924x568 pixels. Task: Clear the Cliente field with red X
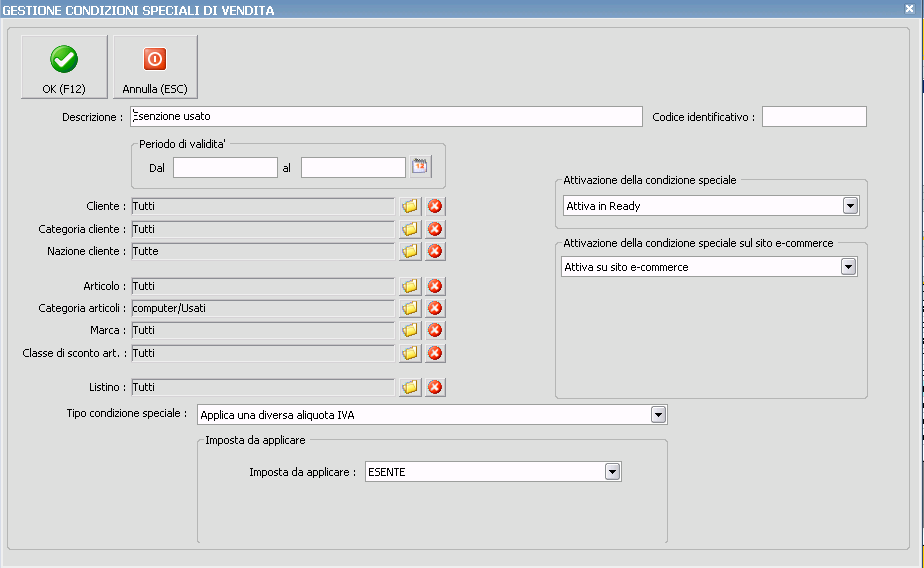[435, 206]
